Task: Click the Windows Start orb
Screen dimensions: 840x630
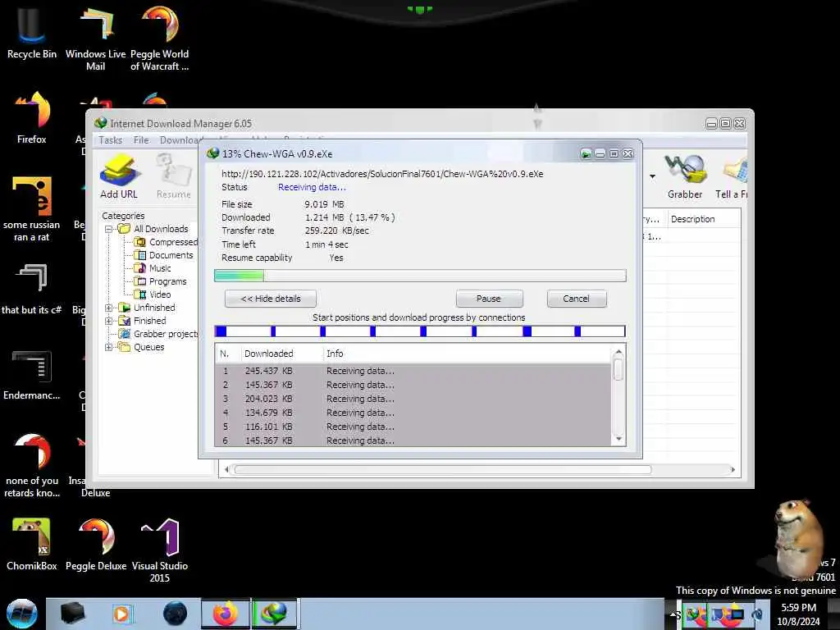Action: tap(22, 614)
